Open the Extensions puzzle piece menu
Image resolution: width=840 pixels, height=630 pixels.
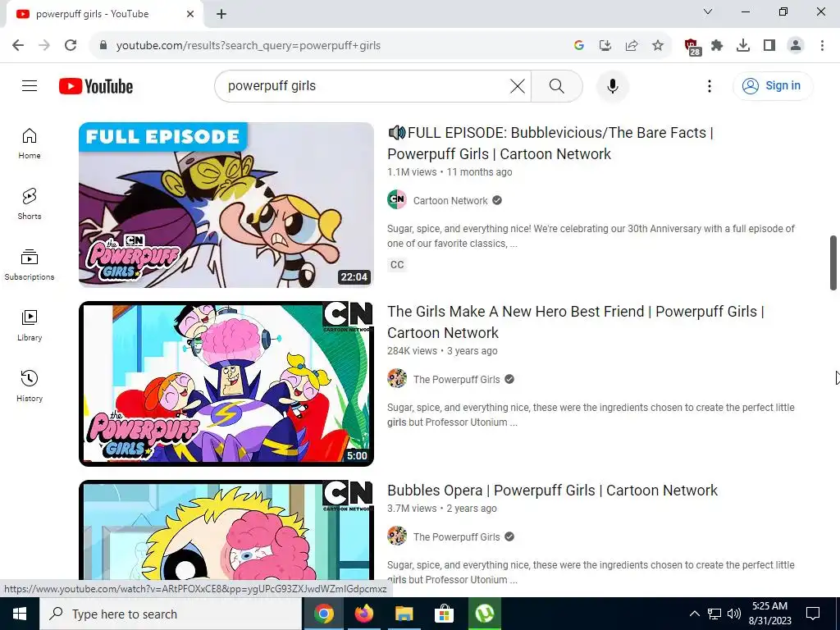click(717, 45)
